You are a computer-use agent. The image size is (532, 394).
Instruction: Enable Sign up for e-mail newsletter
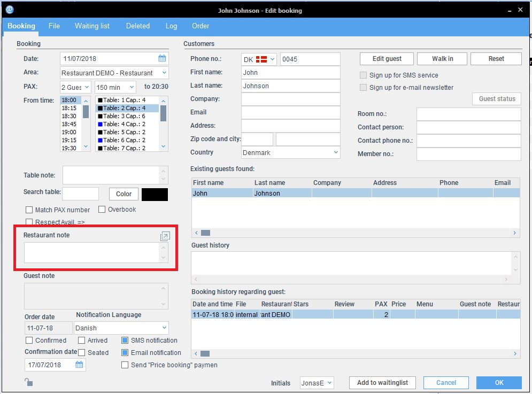click(363, 88)
